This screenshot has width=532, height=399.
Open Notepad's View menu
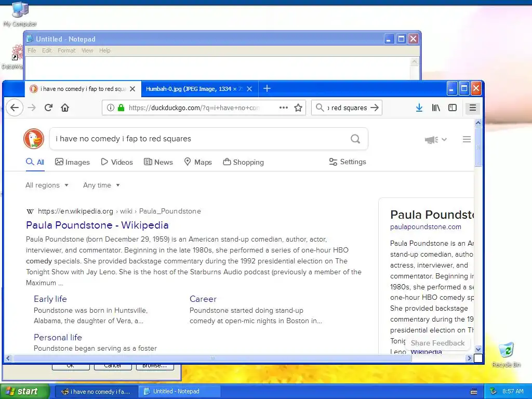[87, 50]
